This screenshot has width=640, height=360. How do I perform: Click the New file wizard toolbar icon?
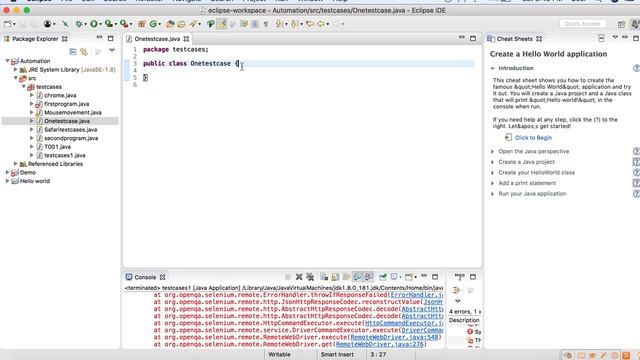[x=8, y=24]
